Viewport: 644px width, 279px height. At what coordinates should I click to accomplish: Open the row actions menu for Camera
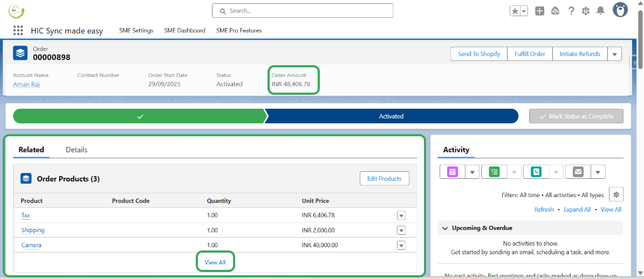point(401,246)
